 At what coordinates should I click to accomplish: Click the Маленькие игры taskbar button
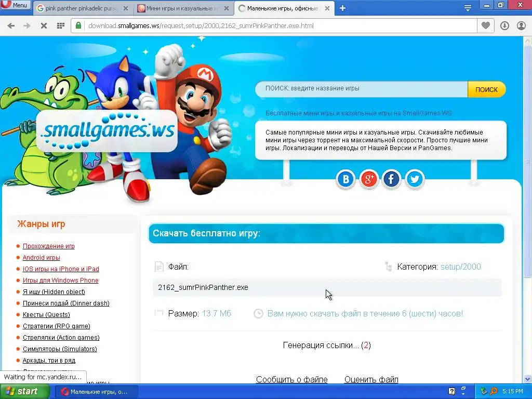[x=96, y=392]
